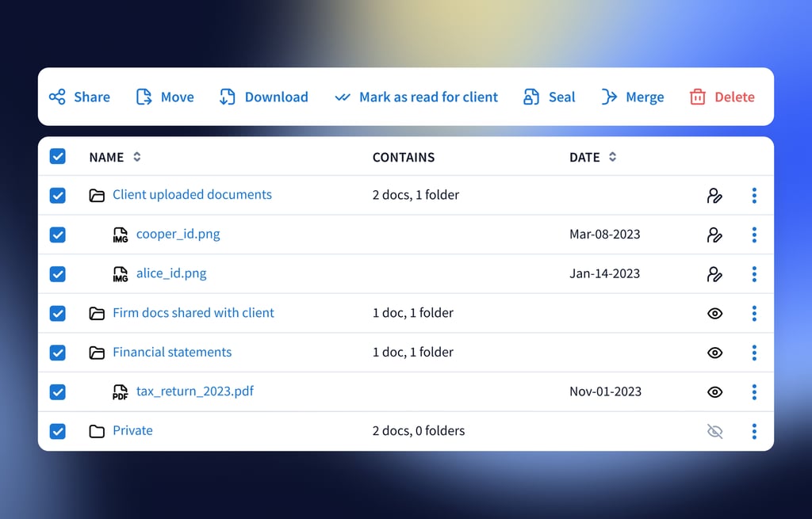812x519 pixels.
Task: Click the Seal lock icon
Action: coord(530,97)
